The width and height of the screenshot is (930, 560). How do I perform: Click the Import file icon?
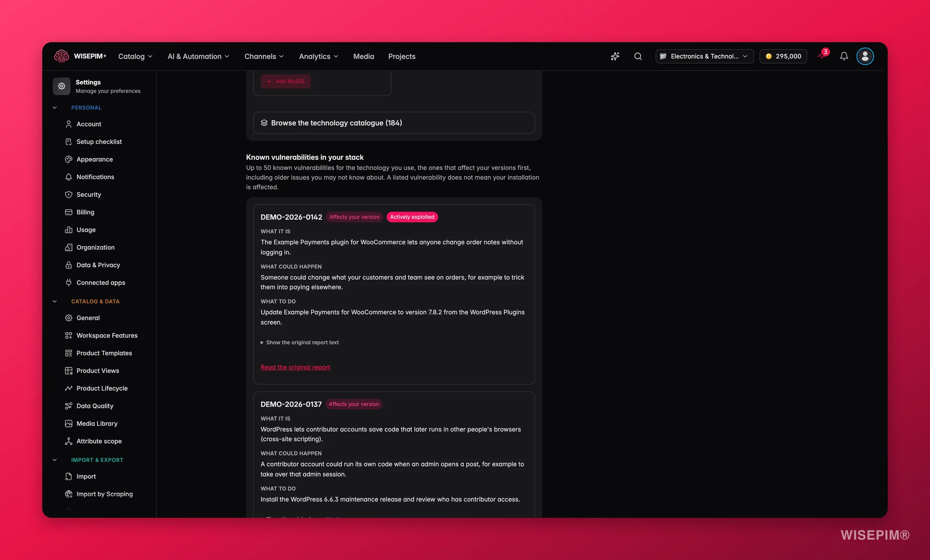point(69,476)
